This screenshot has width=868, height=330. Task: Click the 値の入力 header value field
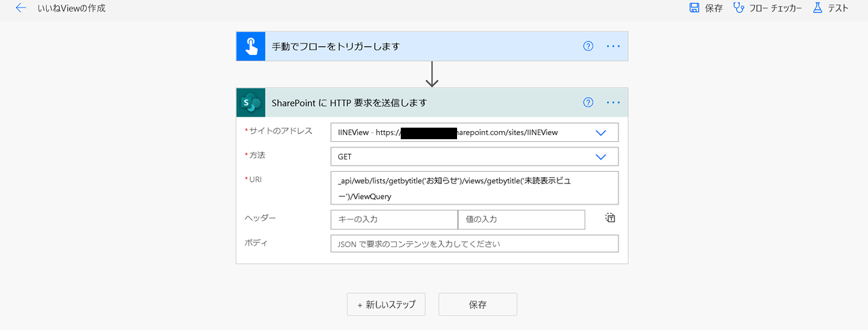pos(521,219)
